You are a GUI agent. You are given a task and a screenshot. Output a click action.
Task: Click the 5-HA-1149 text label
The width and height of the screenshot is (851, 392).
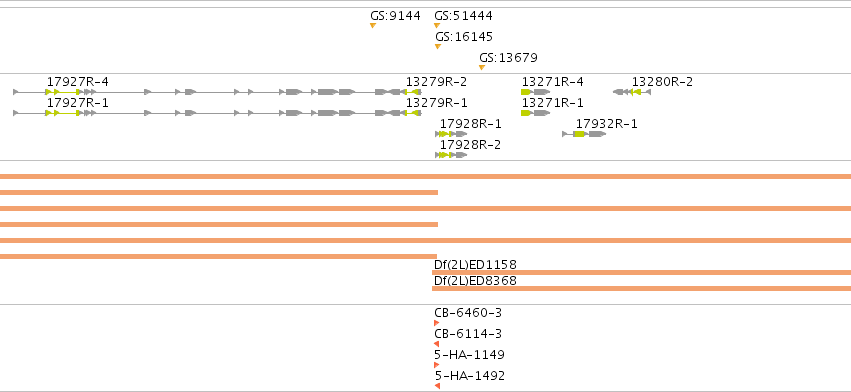[470, 355]
